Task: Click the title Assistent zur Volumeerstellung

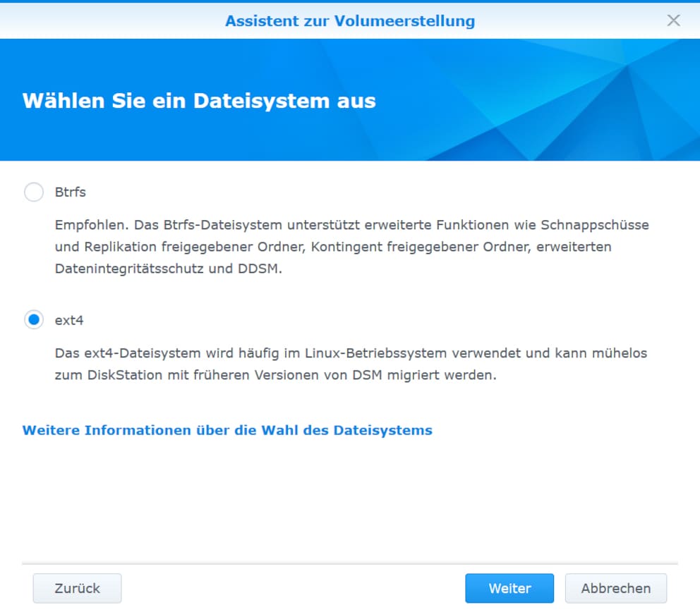Action: tap(350, 21)
